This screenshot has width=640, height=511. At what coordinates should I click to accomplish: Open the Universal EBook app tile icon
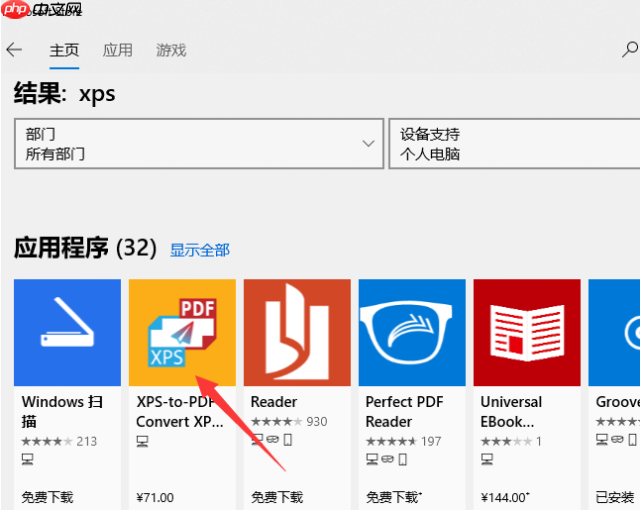(527, 333)
